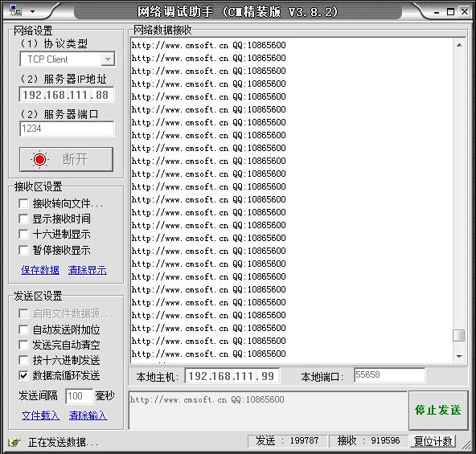476x454 pixels.
Task: Click the 保存数据 link
Action: (40, 270)
